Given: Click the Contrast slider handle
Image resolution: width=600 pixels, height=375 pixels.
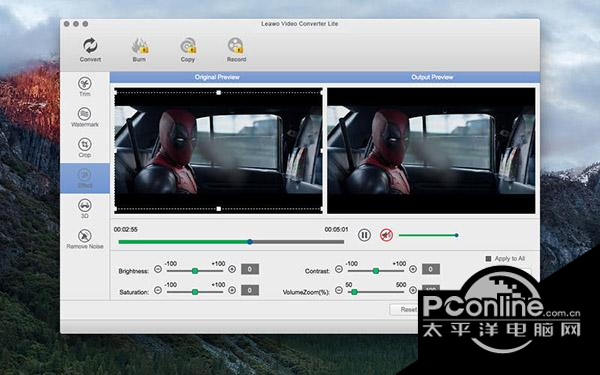Looking at the screenshot, I should coord(376,271).
